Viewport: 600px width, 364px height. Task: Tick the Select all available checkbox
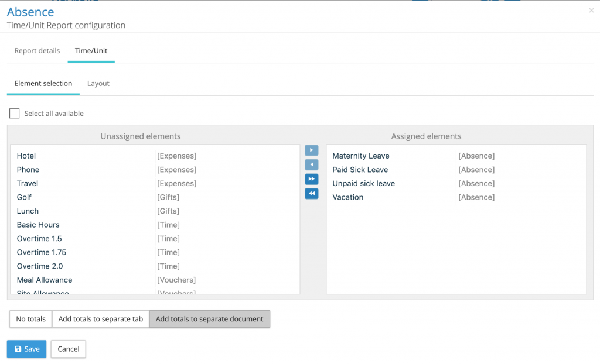(x=15, y=114)
